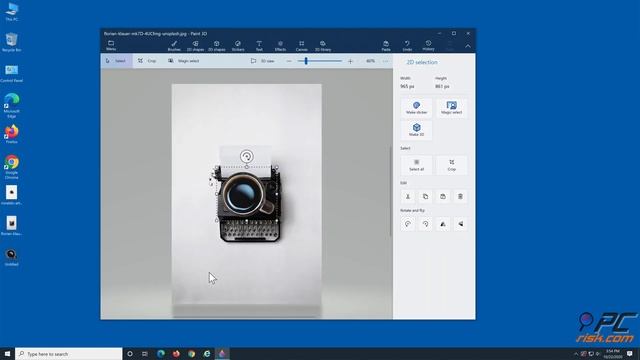This screenshot has width=640, height=360.
Task: Click Magic select in the sub-toolbar
Action: [184, 61]
